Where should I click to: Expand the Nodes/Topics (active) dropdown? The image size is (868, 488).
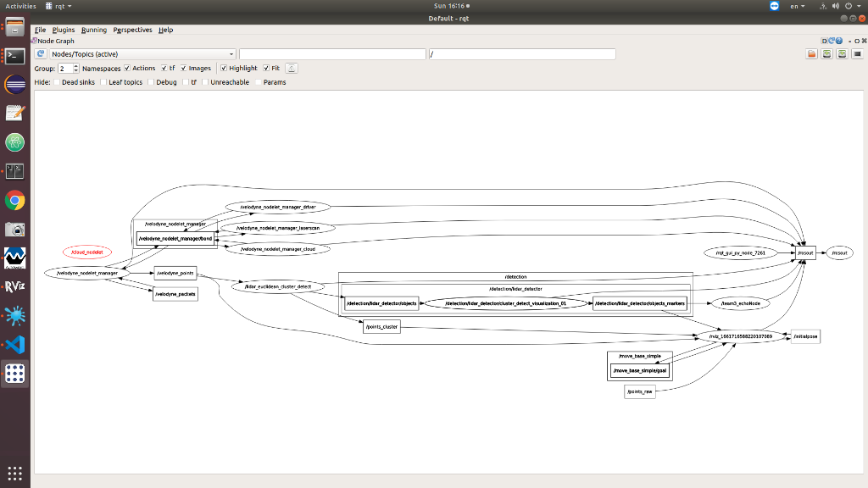[x=142, y=53]
